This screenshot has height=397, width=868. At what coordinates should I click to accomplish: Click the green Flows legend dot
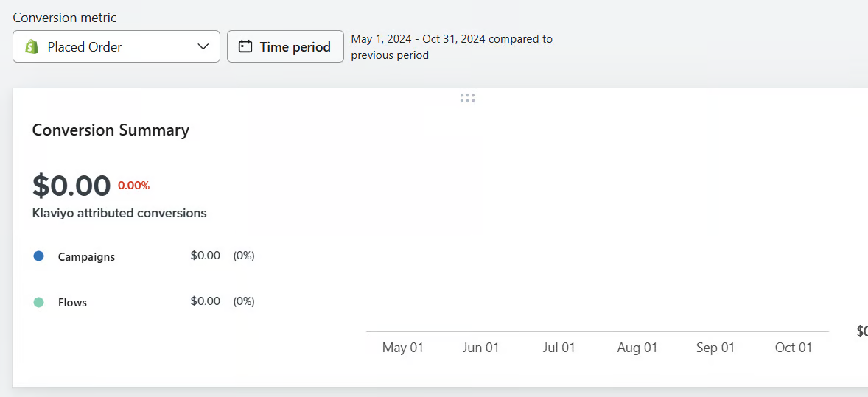click(x=39, y=302)
